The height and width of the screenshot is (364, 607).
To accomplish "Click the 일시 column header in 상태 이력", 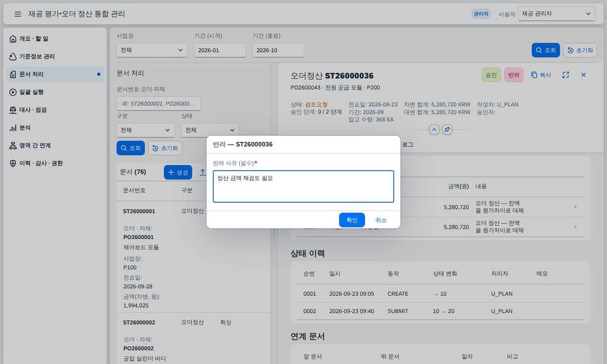I will pyautogui.click(x=335, y=274).
